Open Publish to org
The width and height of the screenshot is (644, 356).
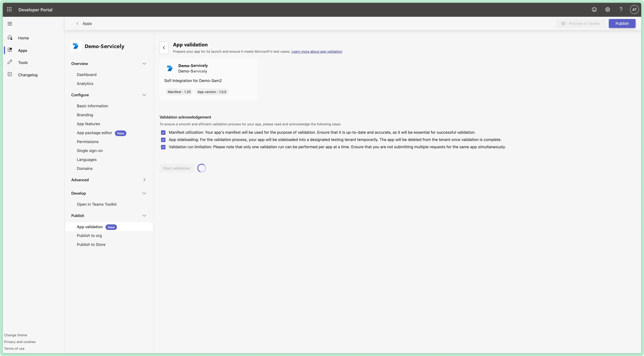[89, 235]
